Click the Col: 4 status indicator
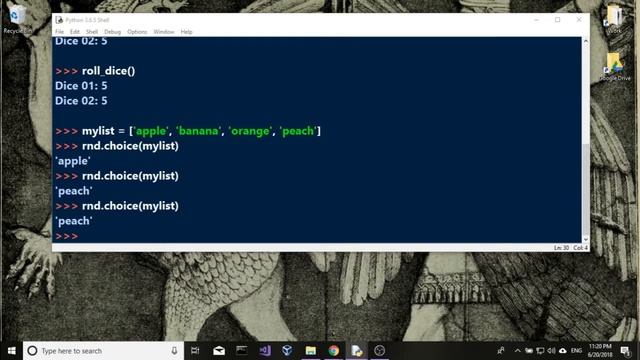640x360 pixels. pos(580,248)
